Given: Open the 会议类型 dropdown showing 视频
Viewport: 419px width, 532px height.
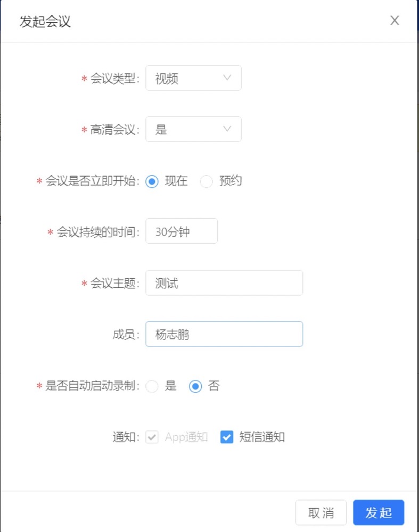Looking at the screenshot, I should coord(194,78).
